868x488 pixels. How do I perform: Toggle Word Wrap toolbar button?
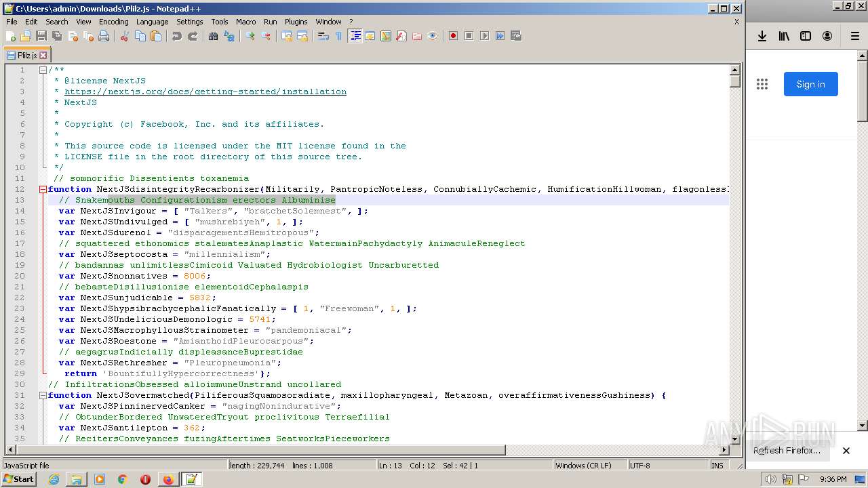point(323,36)
